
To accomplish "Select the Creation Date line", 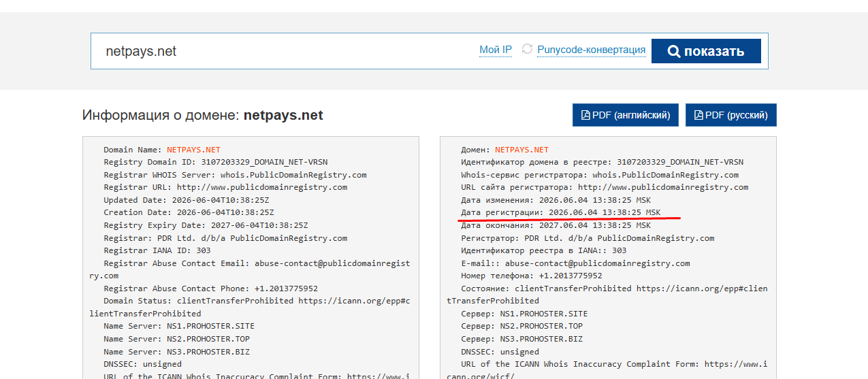I will coord(189,212).
